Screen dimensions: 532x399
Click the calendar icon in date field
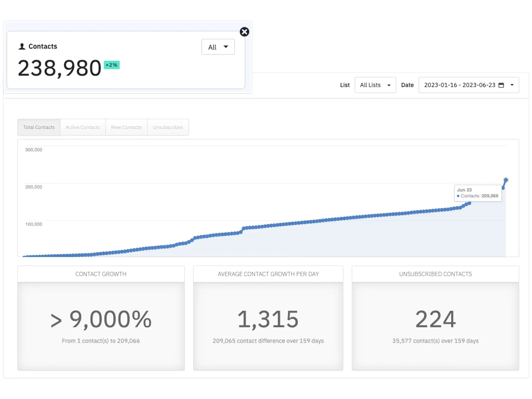pyautogui.click(x=501, y=85)
